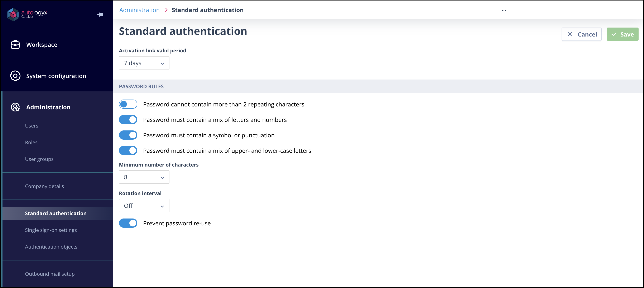
Task: Click the Administration breadcrumb link
Action: (x=139, y=10)
